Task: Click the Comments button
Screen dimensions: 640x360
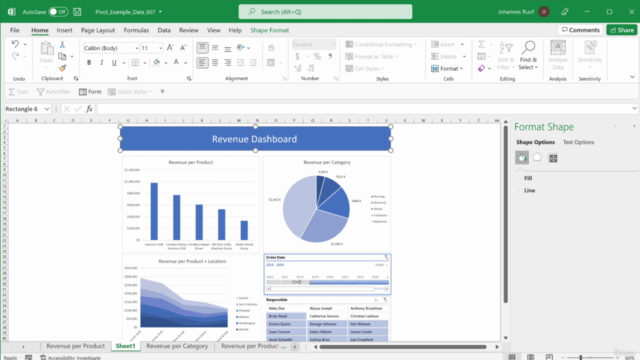Action: tap(580, 30)
